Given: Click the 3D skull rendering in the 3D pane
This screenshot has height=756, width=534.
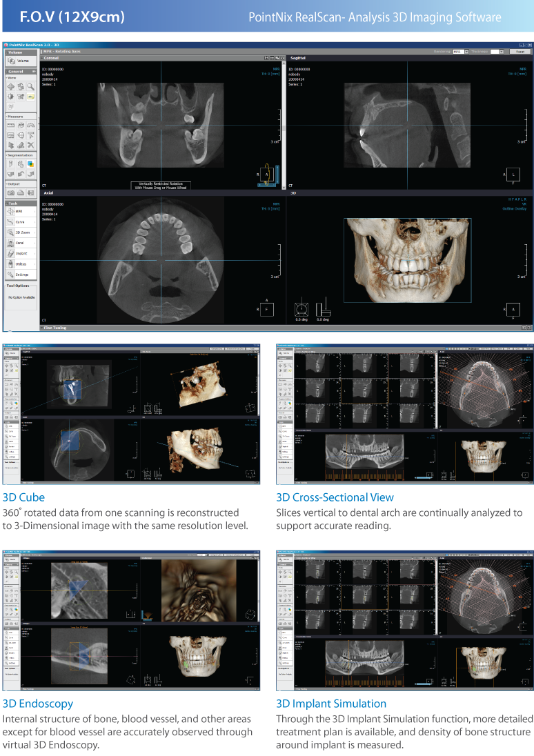Looking at the screenshot, I should pos(408,260).
